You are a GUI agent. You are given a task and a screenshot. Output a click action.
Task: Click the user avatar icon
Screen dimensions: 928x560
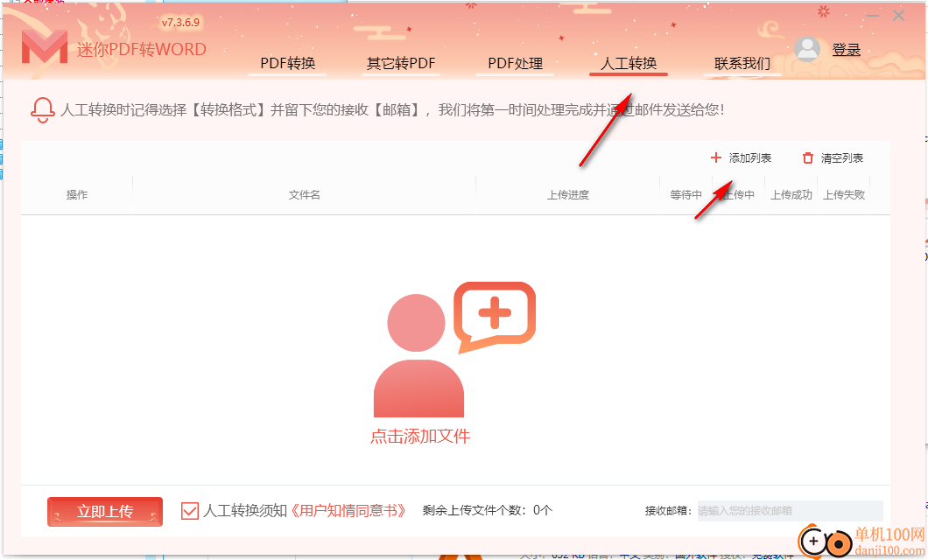806,50
